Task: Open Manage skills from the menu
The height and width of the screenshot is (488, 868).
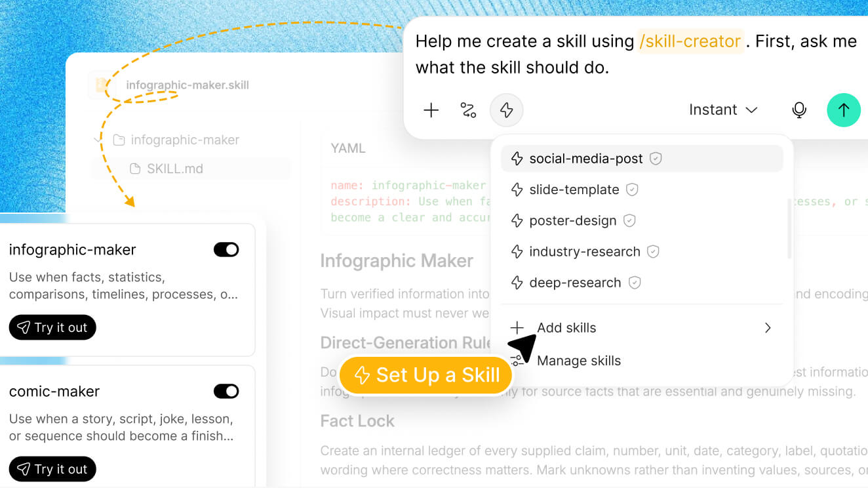Action: pos(642,361)
